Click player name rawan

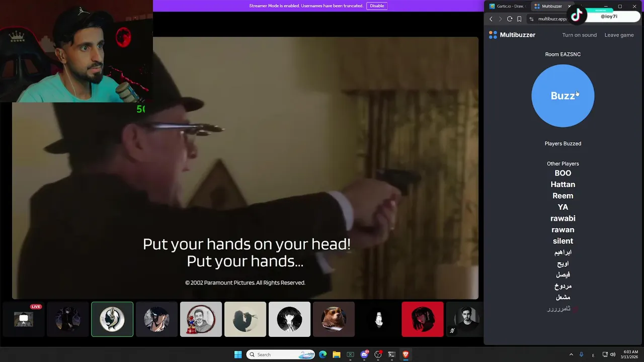[562, 230]
